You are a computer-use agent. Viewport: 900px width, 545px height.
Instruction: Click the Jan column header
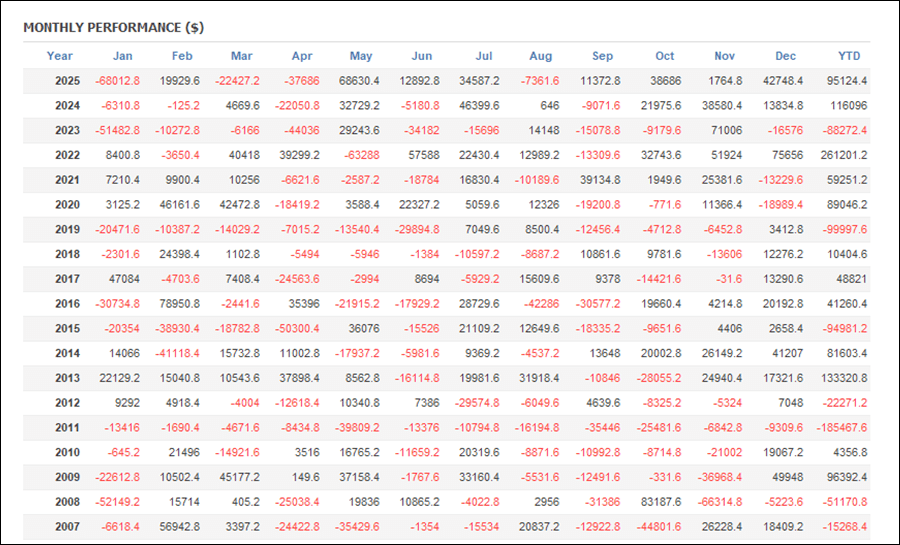coord(122,56)
